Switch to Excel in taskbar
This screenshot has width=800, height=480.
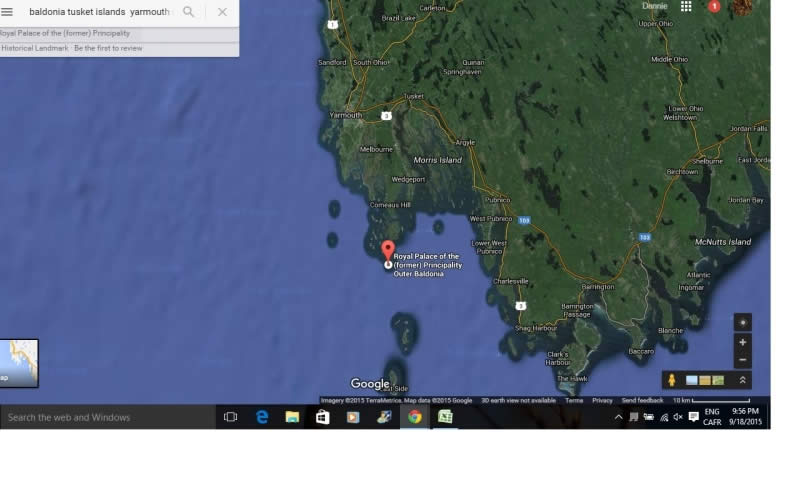click(445, 417)
